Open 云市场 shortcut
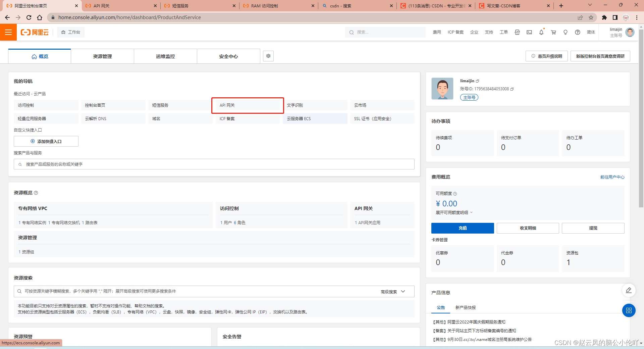The width and height of the screenshot is (644, 349). tap(382, 105)
